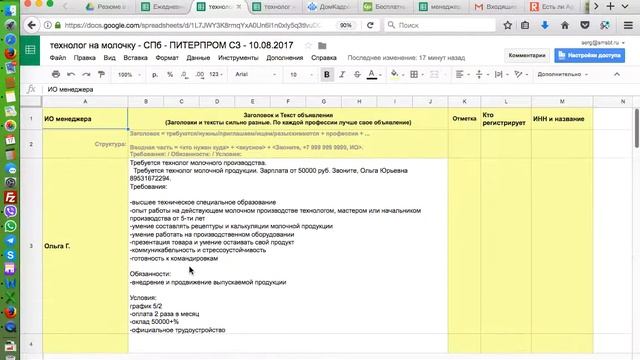640x360 pixels.
Task: Open last edit link '17 минут назад'
Action: coord(406,58)
